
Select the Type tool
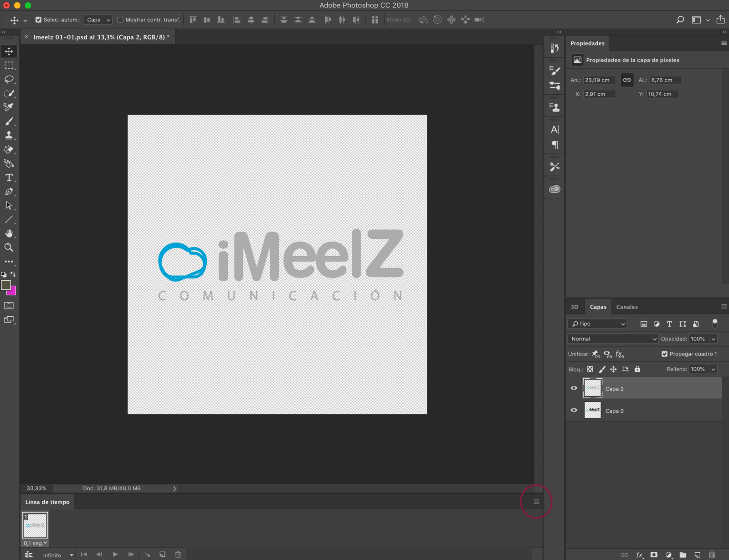coord(9,178)
